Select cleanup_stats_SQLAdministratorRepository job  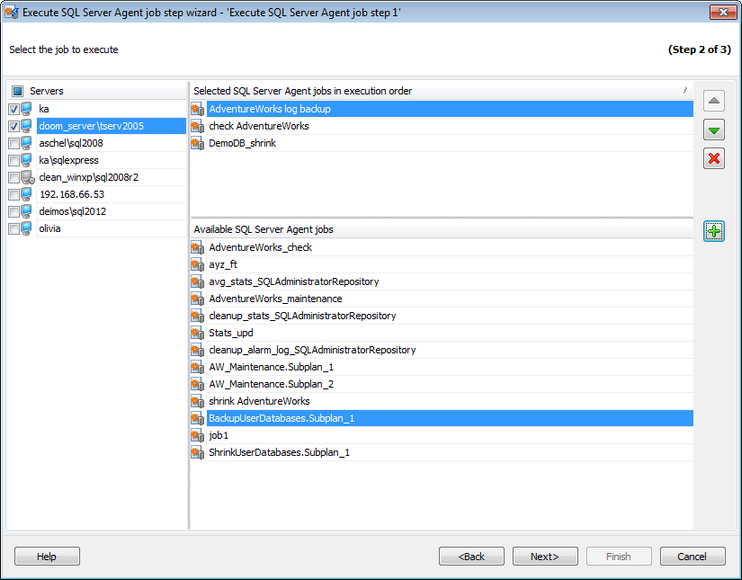click(x=450, y=316)
